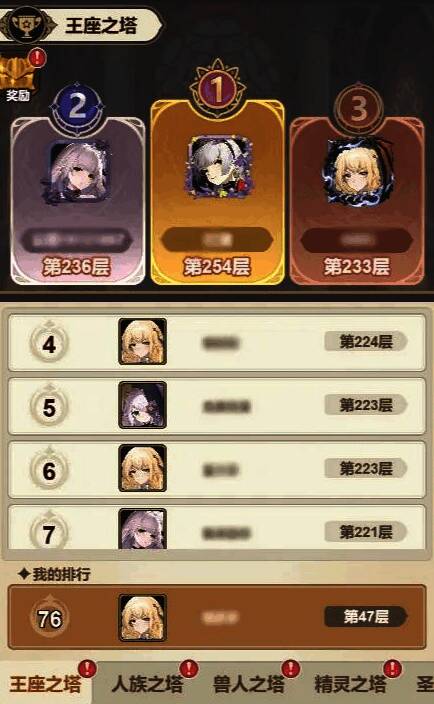Image resolution: width=434 pixels, height=704 pixels.
Task: Open the rank 7 player's avatar
Action: (142, 528)
